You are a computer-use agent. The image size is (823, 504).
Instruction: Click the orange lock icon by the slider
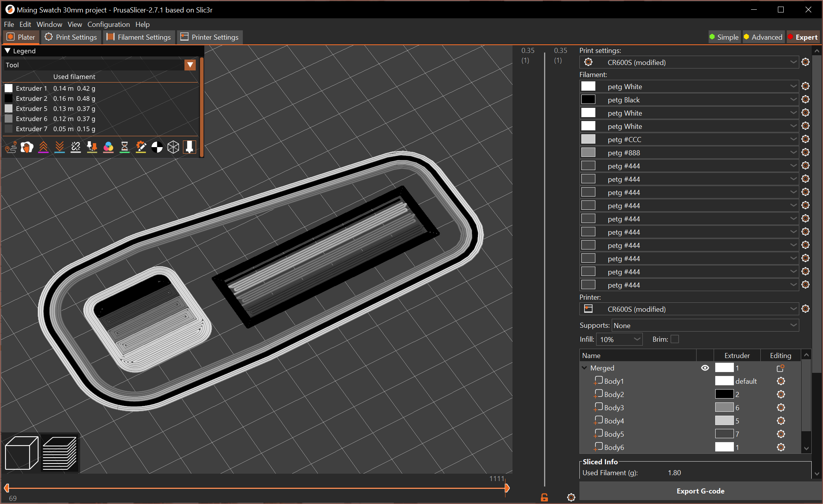(x=544, y=497)
